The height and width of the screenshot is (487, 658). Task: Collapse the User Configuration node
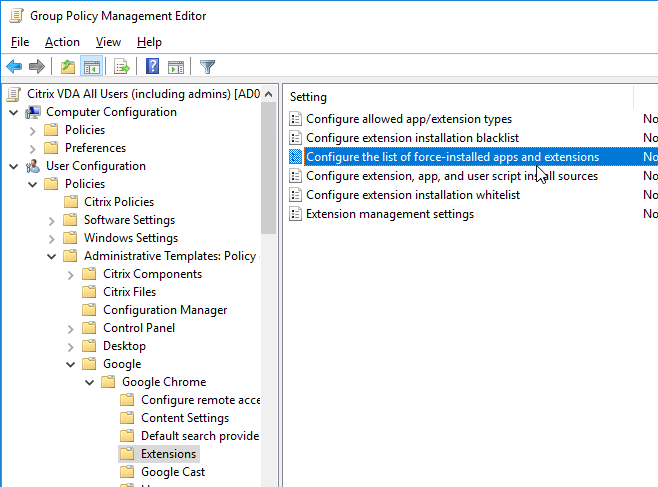(x=14, y=167)
